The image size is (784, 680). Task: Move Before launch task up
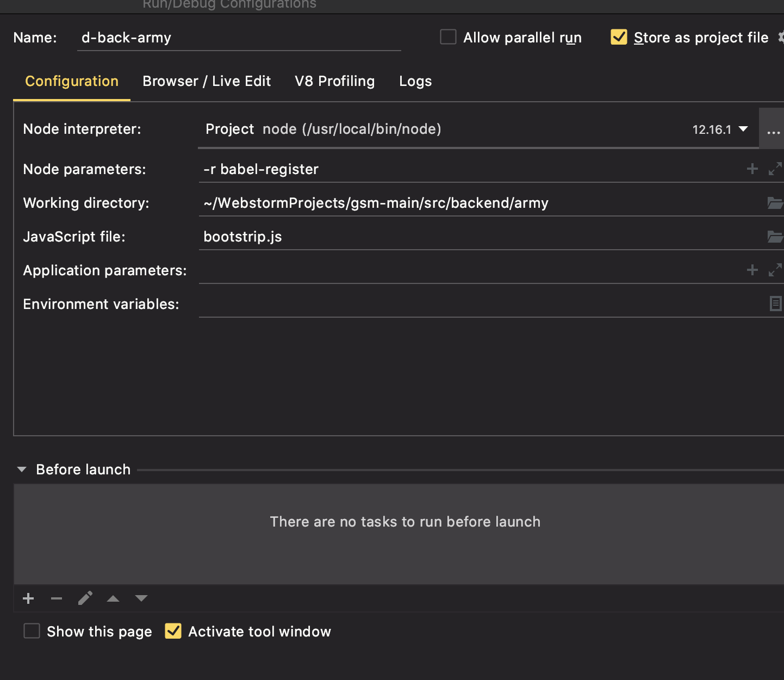tap(113, 599)
